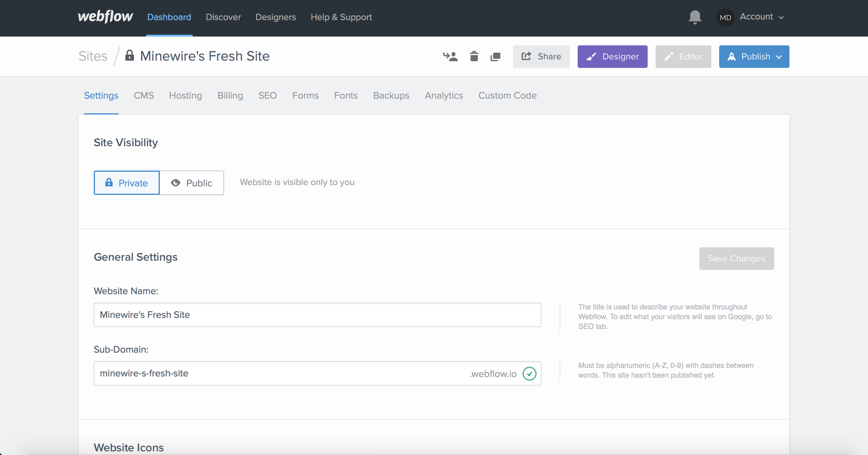Click the Site Visibility heading
Screen dimensions: 868x455
click(x=126, y=142)
